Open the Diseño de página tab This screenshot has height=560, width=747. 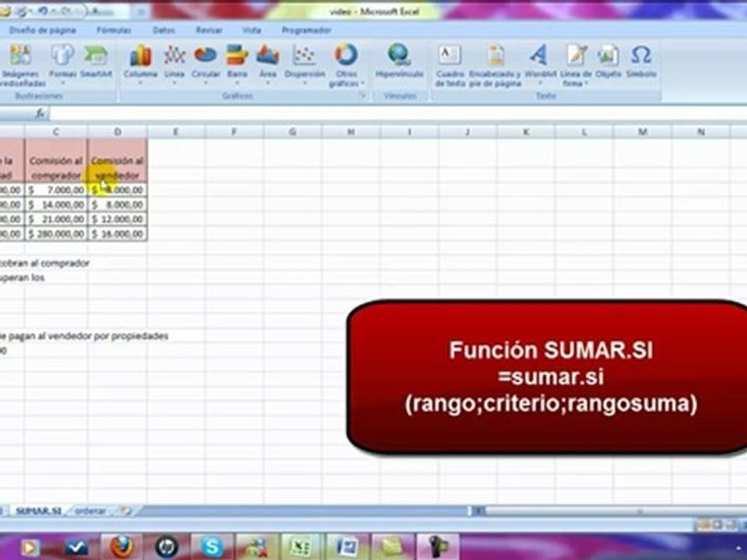[x=42, y=30]
